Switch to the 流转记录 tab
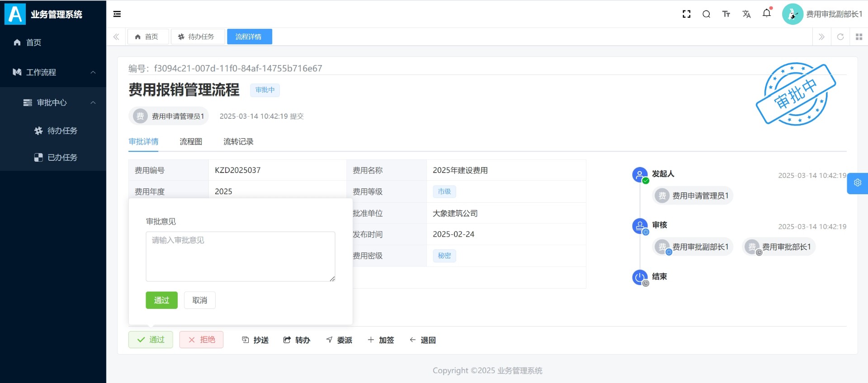 (238, 142)
